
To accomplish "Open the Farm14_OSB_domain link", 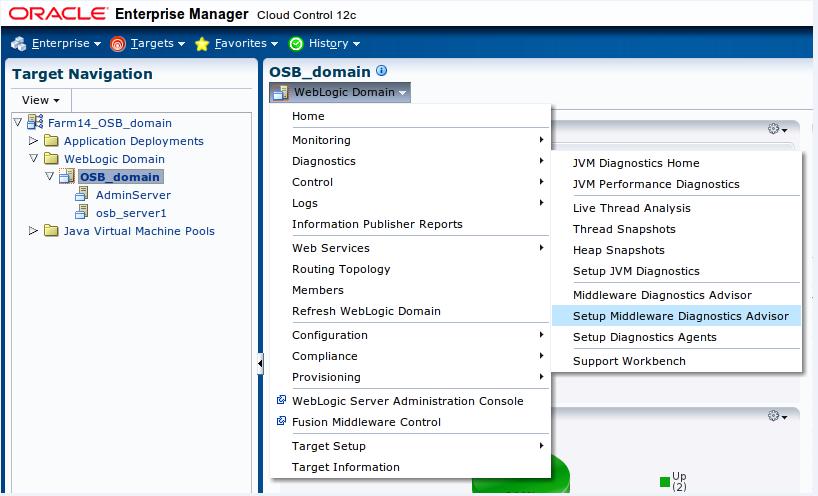I will coord(110,123).
